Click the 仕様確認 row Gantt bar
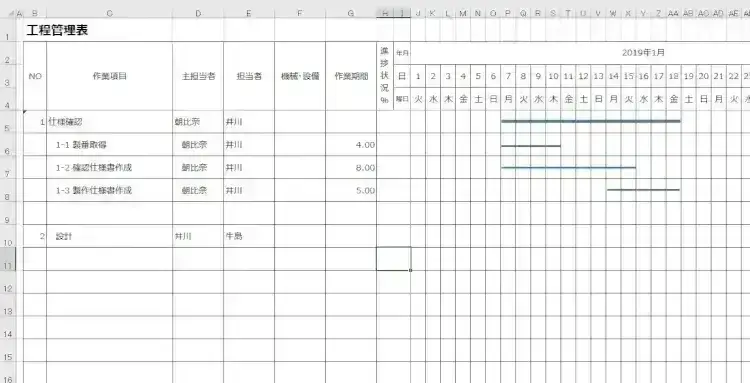Image resolution: width=750 pixels, height=383 pixels. [x=591, y=121]
